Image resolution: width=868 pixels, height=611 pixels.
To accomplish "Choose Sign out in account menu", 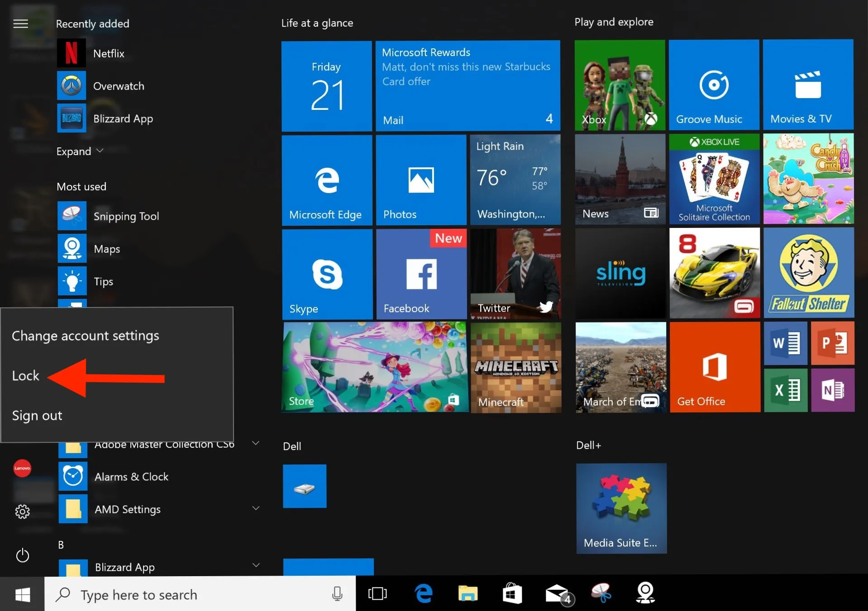I will [x=37, y=416].
